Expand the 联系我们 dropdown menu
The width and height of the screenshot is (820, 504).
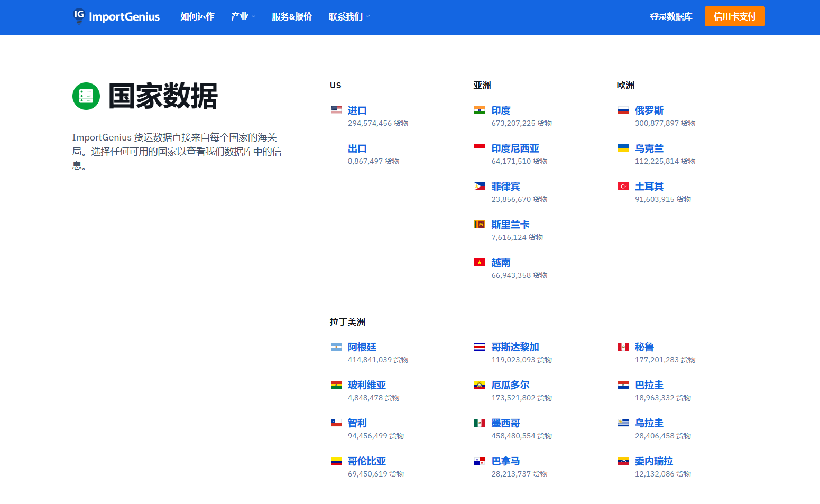[349, 17]
